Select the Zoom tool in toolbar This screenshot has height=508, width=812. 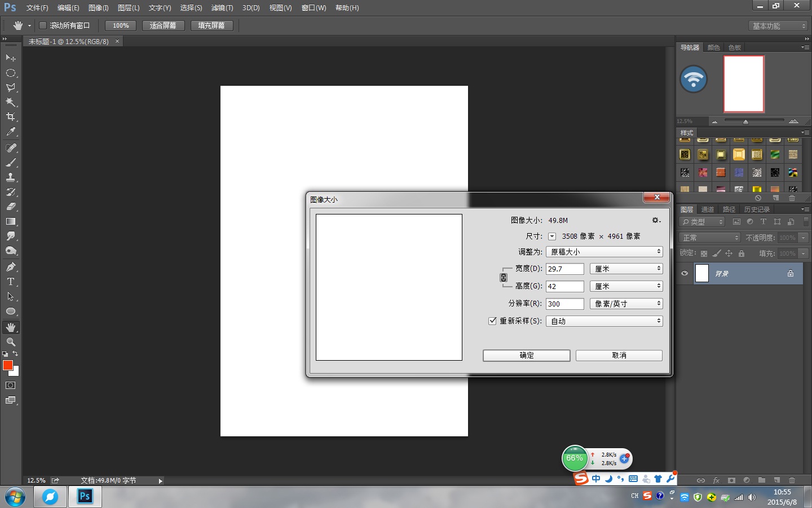[x=11, y=342]
